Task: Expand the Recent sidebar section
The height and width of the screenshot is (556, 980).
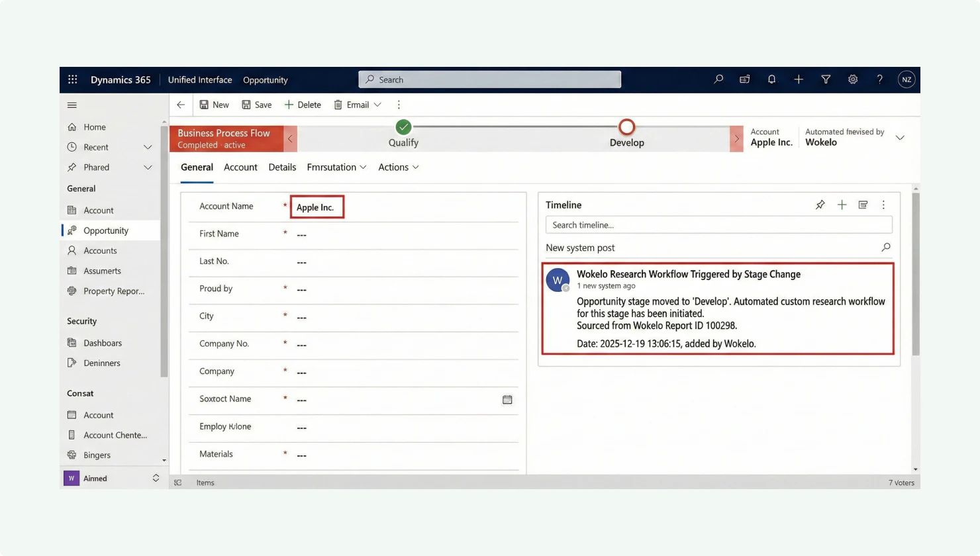Action: pos(148,147)
